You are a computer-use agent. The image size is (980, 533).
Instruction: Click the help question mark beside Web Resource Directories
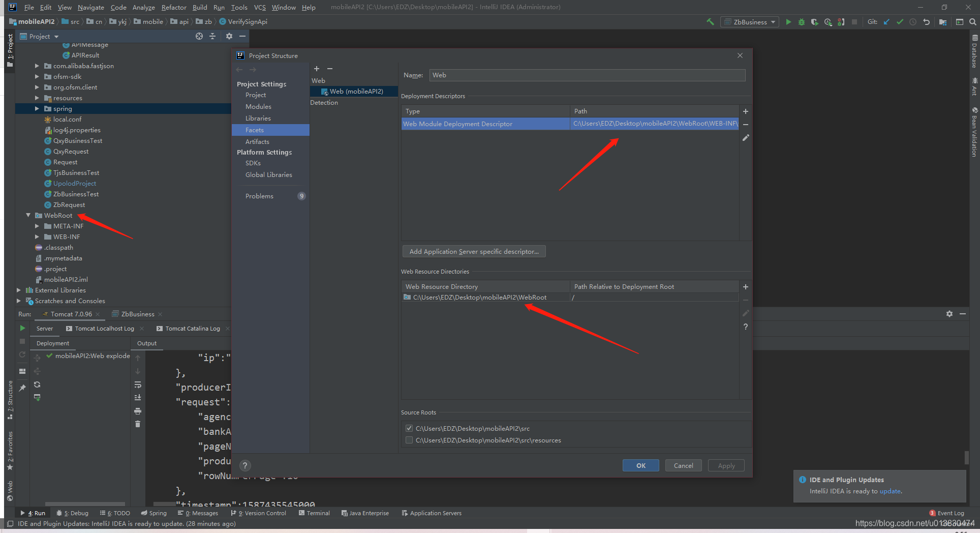tap(746, 327)
